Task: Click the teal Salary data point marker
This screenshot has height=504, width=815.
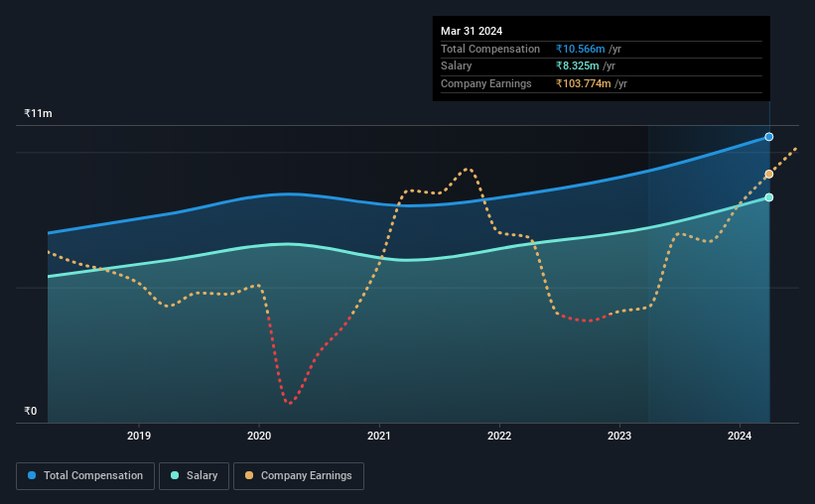Action: pos(768,197)
